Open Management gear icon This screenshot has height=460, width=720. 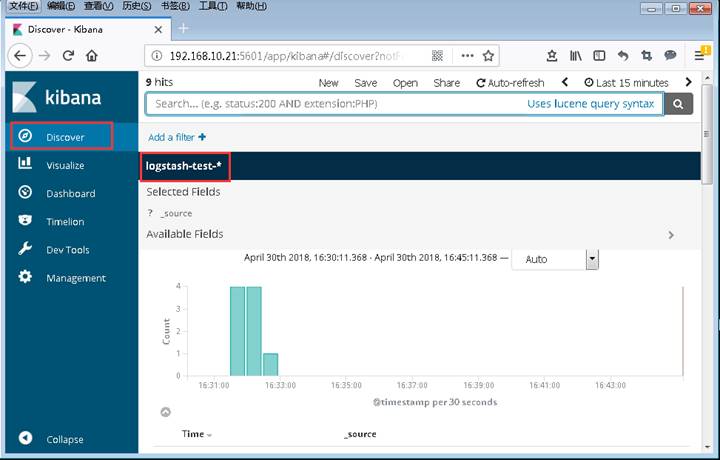pos(26,277)
